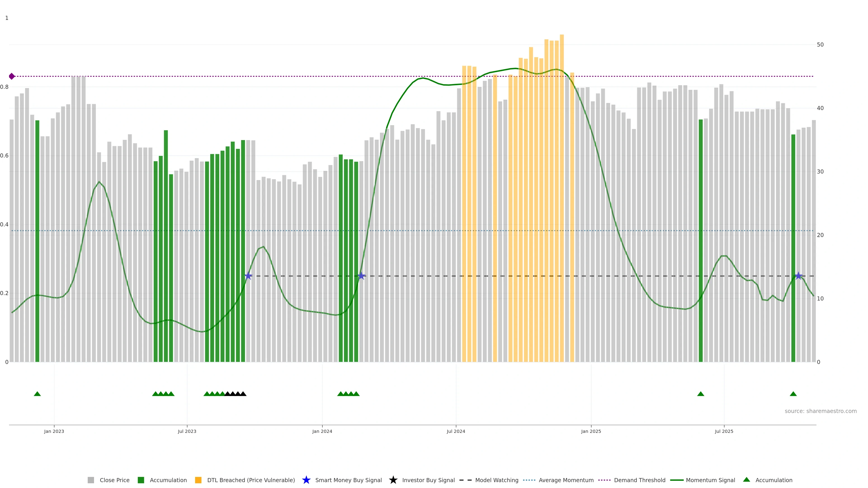The height and width of the screenshot is (488, 868).
Task: Click the green Accumulation triangle in the legend
Action: 746,480
